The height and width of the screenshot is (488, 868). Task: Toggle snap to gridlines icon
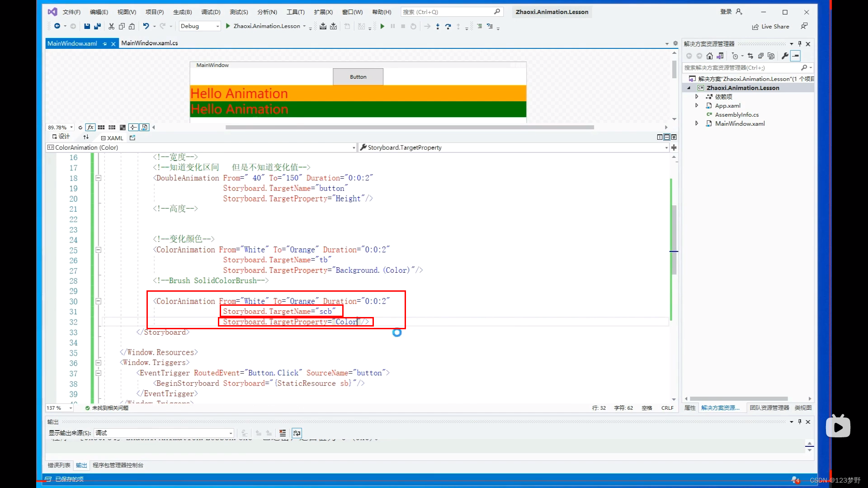[112, 128]
